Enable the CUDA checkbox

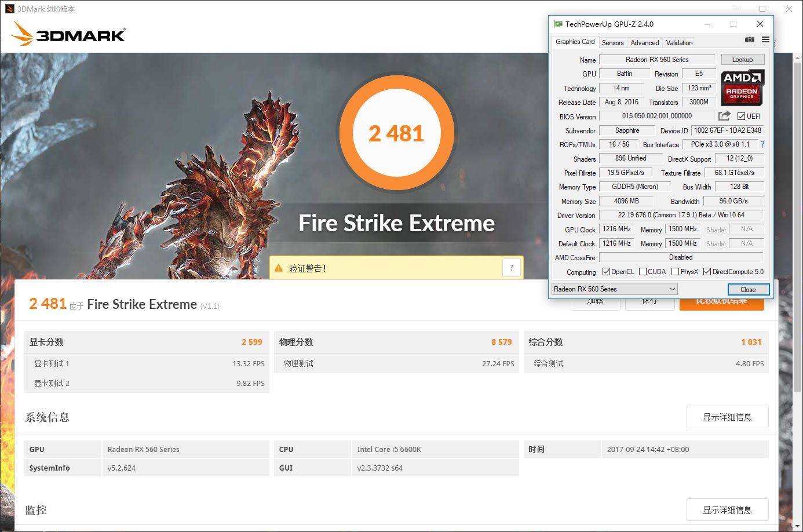click(643, 272)
